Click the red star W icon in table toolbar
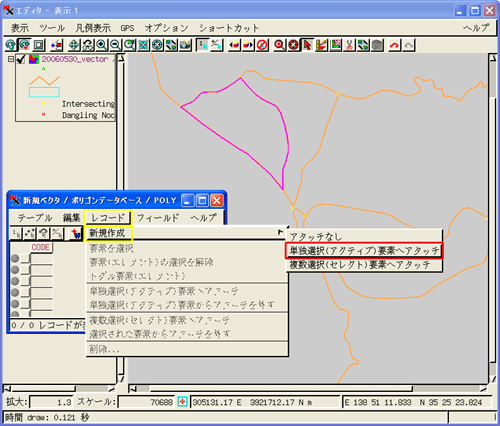Viewport: 500px width, 426px height. tap(76, 233)
